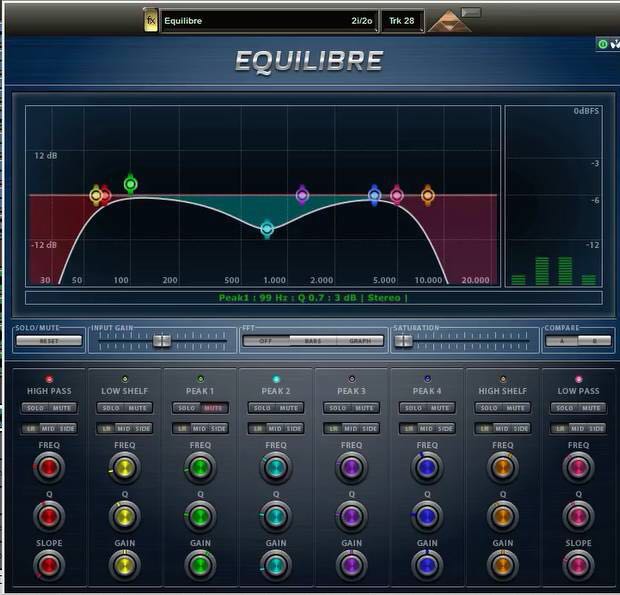Image resolution: width=620 pixels, height=595 pixels.
Task: Click the yellow Low Shelf Freq knob
Action: coord(125,468)
